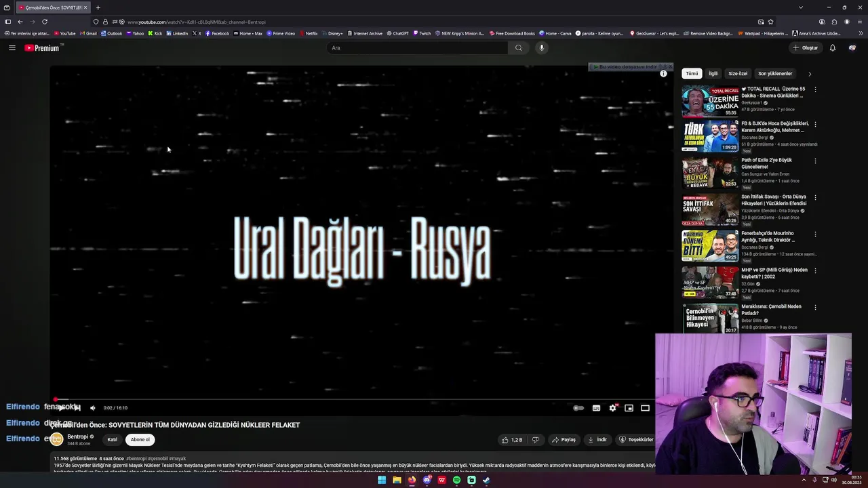Open Meraklısına: Çernobil Neden Patladı title

click(x=771, y=310)
